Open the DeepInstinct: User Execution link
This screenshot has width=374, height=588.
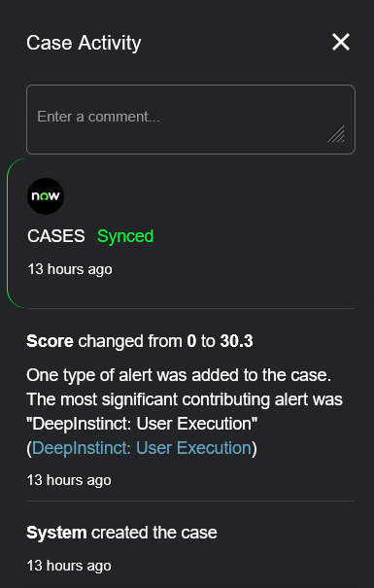141,448
